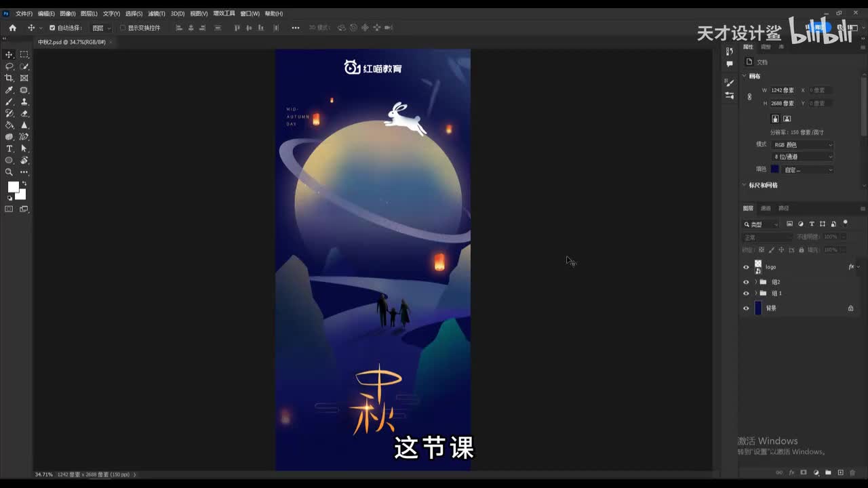Screen dimensions: 868x488
Task: Open the 自定 fill dropdown
Action: click(x=808, y=169)
